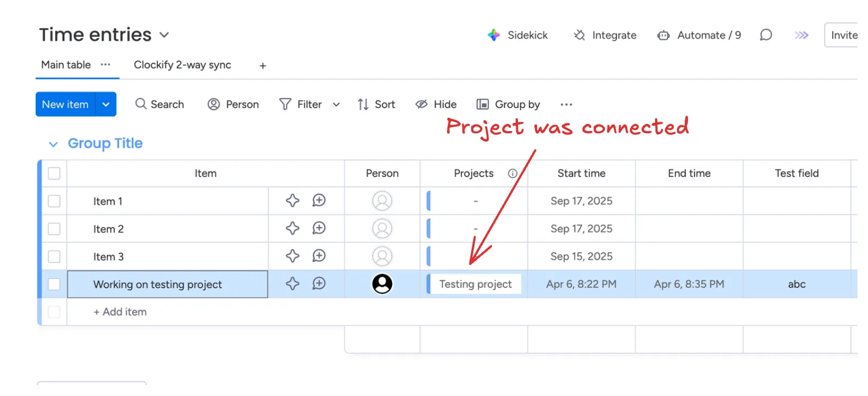Toggle the select-all header checkbox
Image resolution: width=868 pixels, height=396 pixels.
pos(54,173)
